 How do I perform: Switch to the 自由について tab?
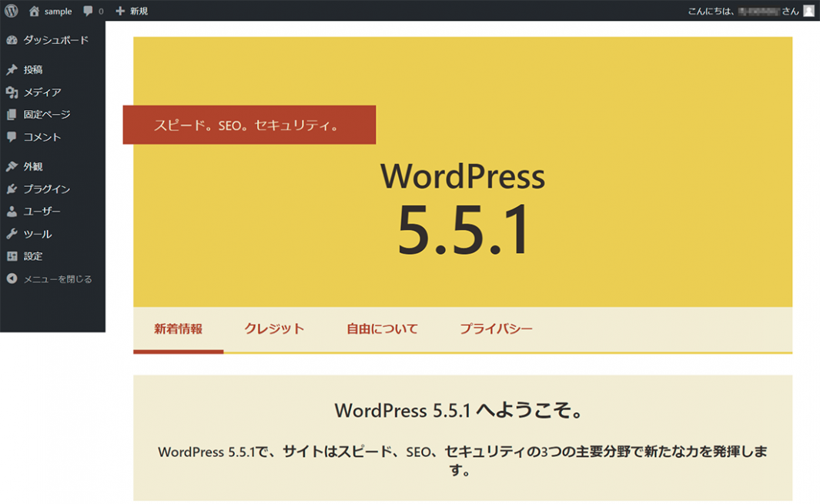click(x=382, y=329)
